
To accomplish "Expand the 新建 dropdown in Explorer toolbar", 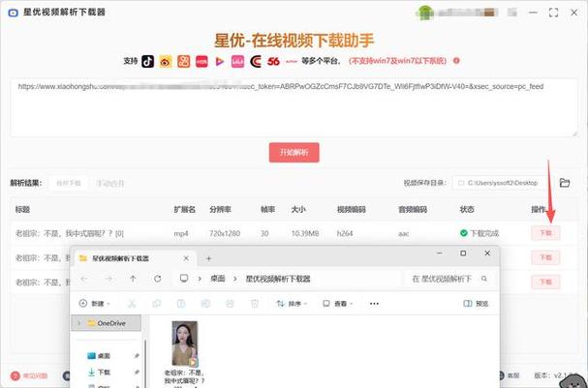I will coord(97,304).
